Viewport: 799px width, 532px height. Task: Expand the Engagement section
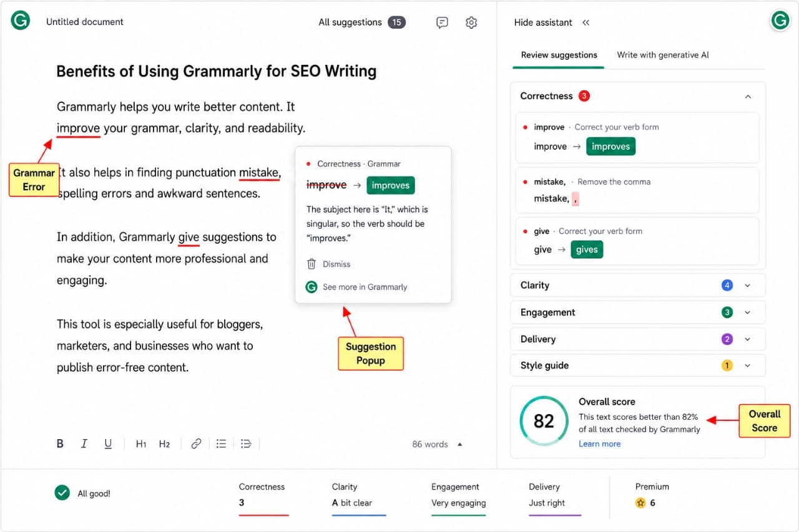click(x=747, y=312)
